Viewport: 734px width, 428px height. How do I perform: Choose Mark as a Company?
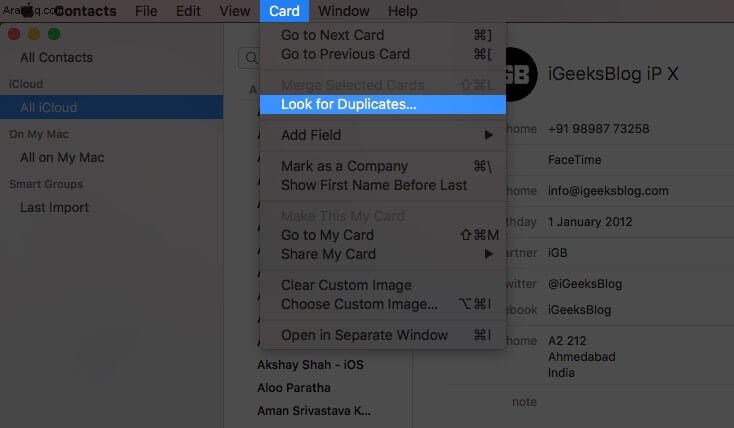click(x=383, y=166)
